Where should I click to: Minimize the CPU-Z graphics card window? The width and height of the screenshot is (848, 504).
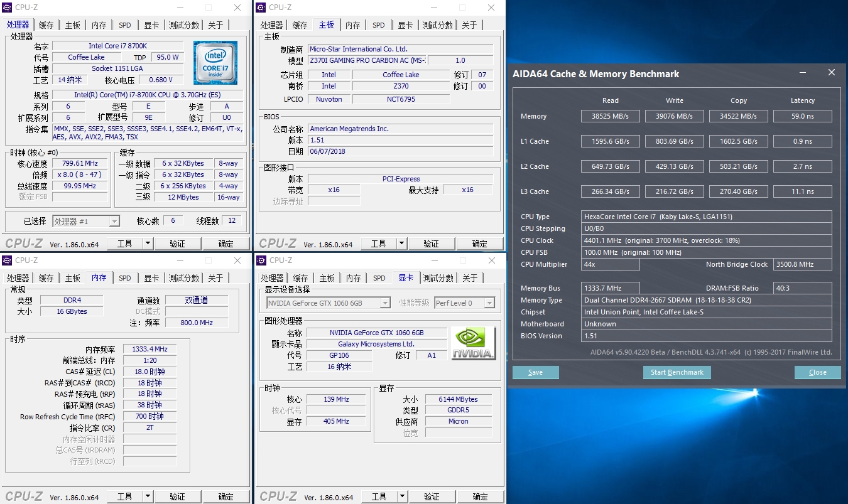pyautogui.click(x=433, y=260)
